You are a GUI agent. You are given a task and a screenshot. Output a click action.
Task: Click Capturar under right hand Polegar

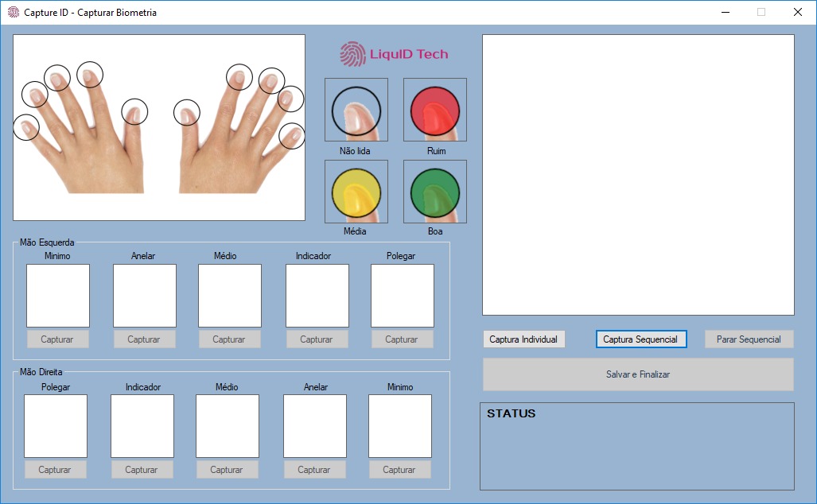click(55, 470)
